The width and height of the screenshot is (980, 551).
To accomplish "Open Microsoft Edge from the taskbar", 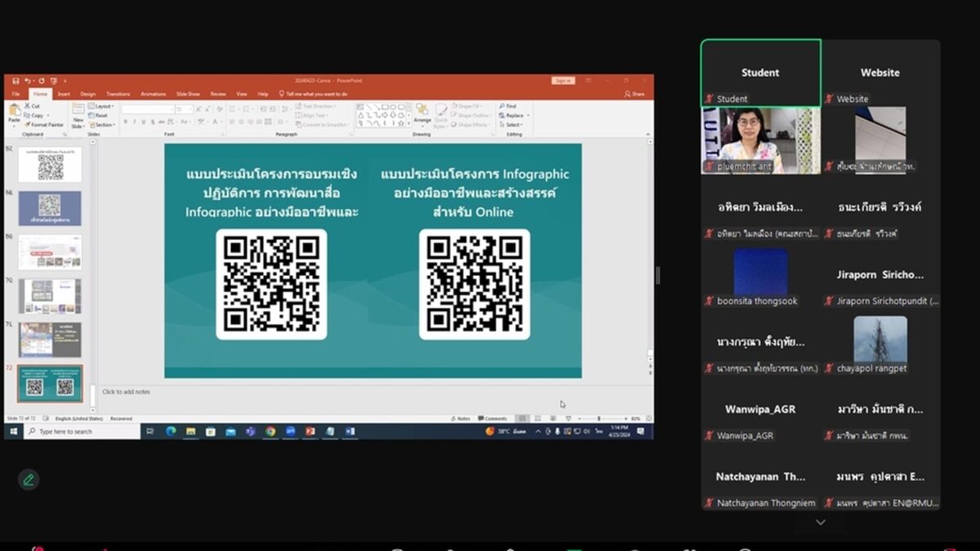I will 171,431.
